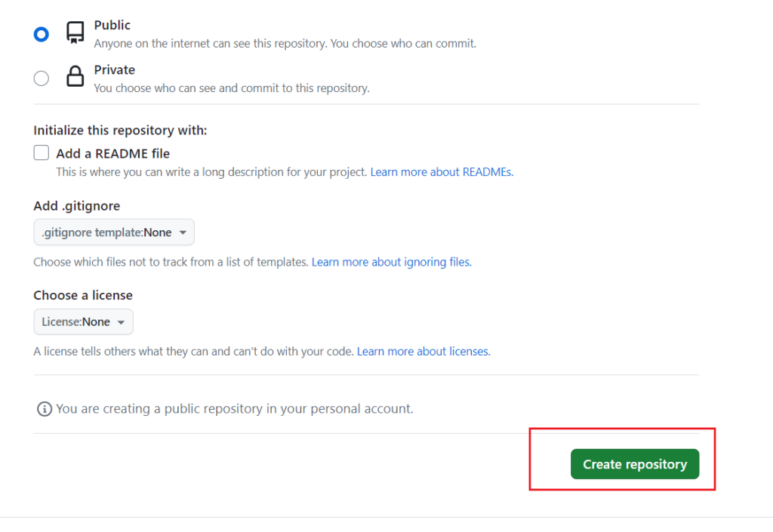Open the .gitignore template dropdown
773x532 pixels.
pyautogui.click(x=114, y=232)
